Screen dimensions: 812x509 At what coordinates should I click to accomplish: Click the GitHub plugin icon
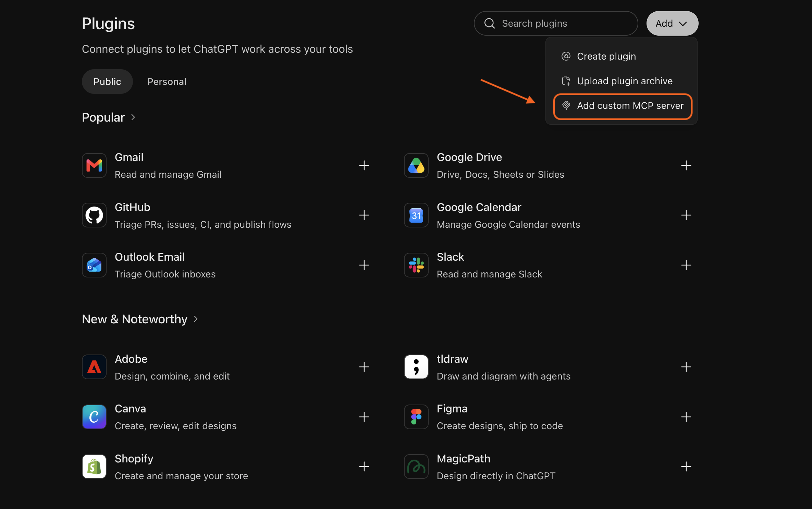[94, 215]
